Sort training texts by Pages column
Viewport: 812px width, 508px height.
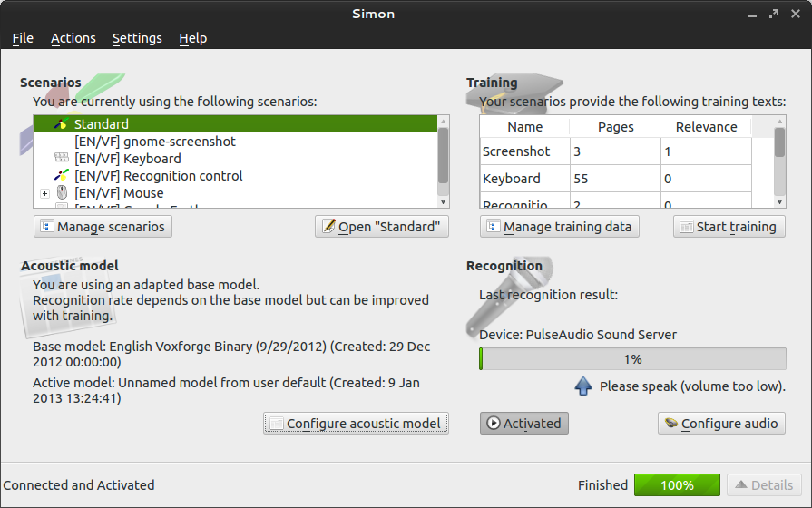point(615,127)
